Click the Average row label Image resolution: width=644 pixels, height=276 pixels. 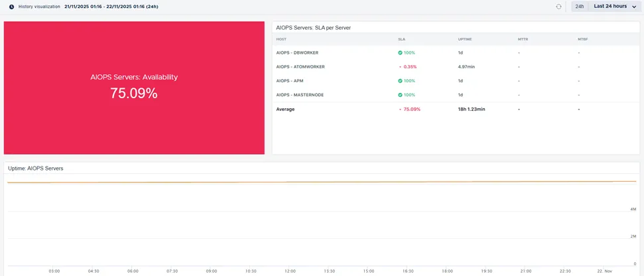pyautogui.click(x=285, y=109)
